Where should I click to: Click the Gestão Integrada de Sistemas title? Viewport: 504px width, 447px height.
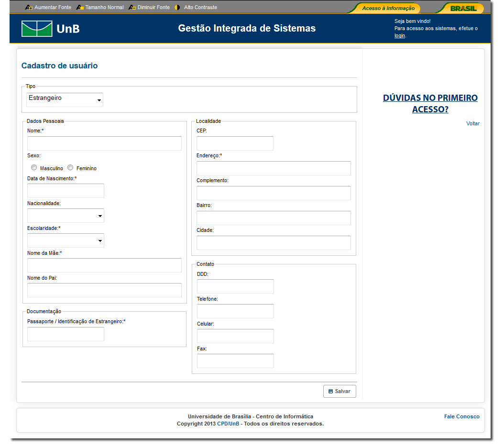coord(247,28)
